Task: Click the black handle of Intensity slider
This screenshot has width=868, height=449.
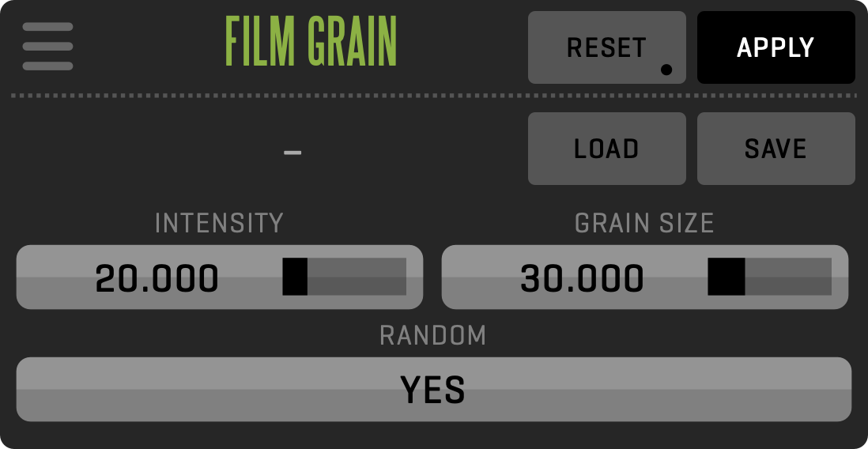Action: (x=295, y=277)
